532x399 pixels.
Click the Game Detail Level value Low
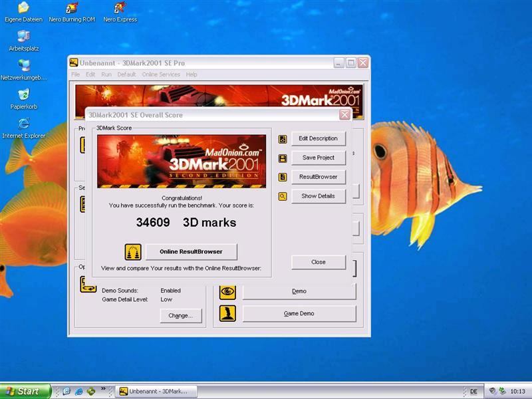(166, 300)
